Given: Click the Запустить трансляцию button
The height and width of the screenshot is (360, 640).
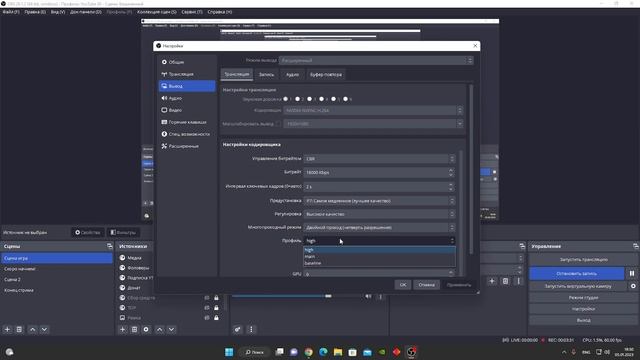Looking at the screenshot, I should coord(583,260).
